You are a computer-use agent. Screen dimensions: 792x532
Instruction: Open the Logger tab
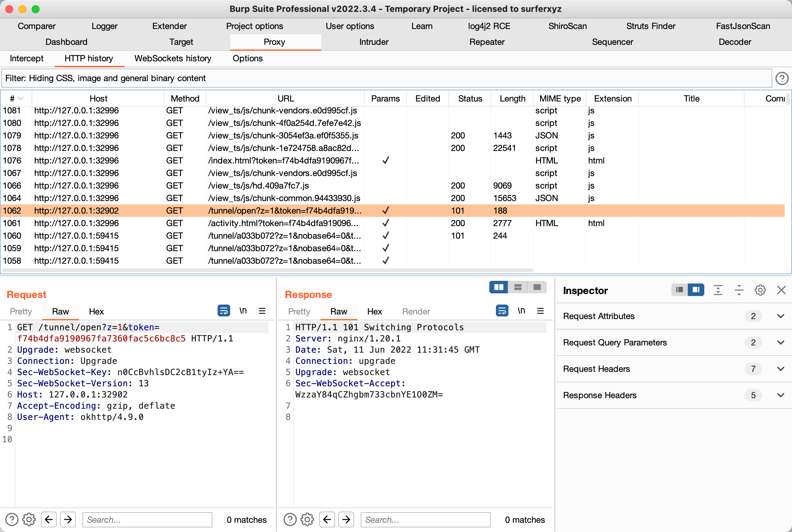coord(104,26)
